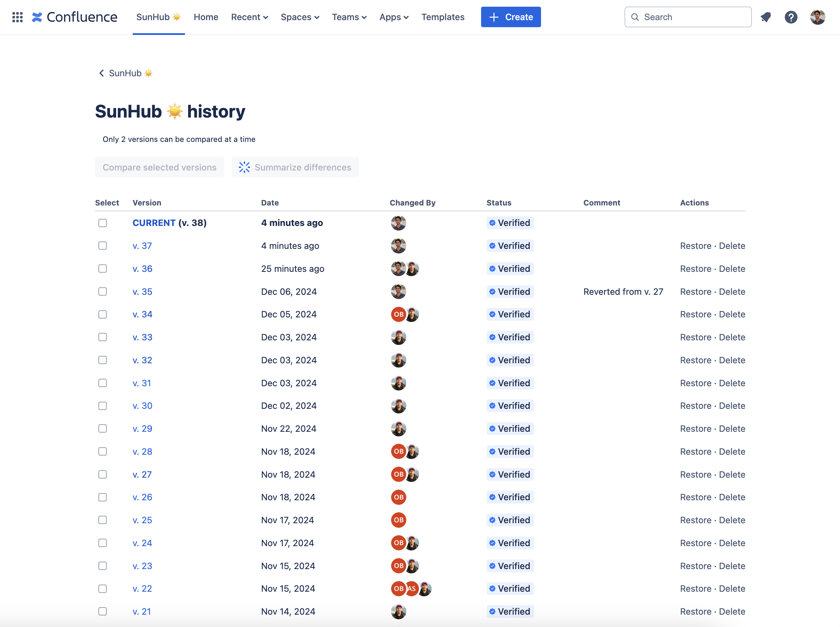
Task: Tick the checkbox next to v. 27
Action: [x=102, y=474]
